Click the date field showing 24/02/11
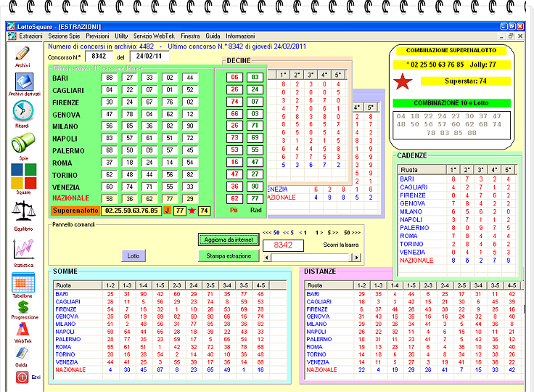Image resolution: width=534 pixels, height=392 pixels. click(149, 56)
